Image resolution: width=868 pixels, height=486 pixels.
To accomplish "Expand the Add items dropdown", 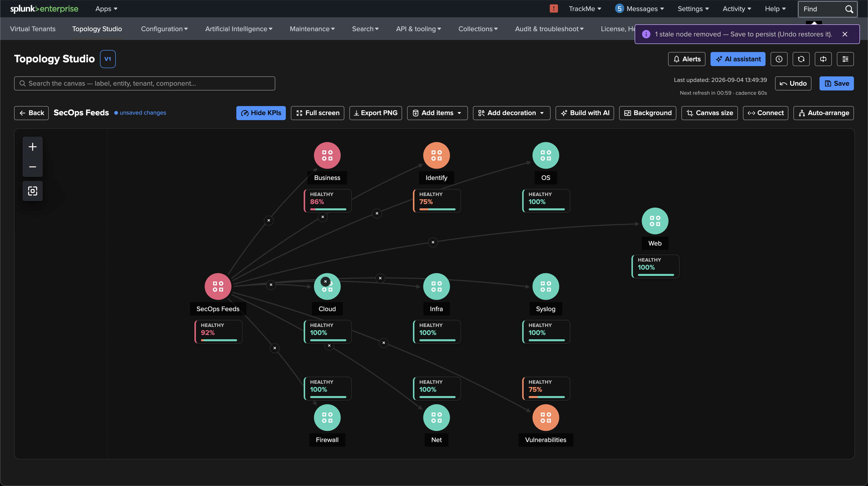I will (x=437, y=113).
